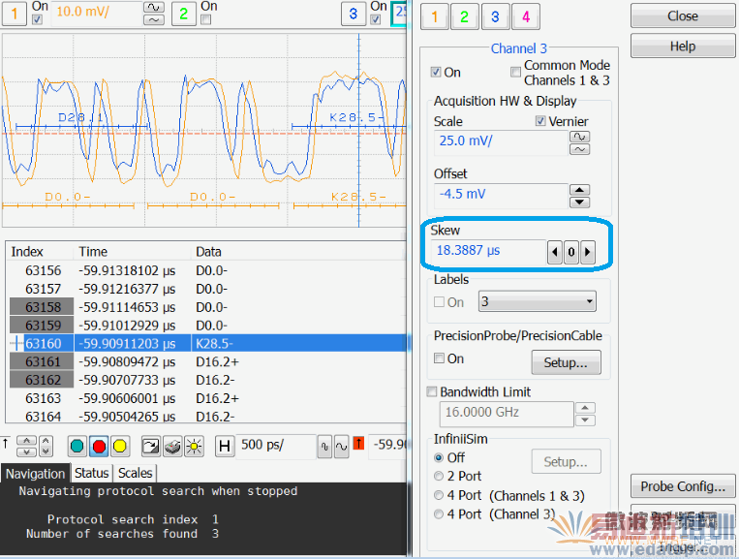
Task: Click the Offset field showing -4.5 mV
Action: click(501, 195)
